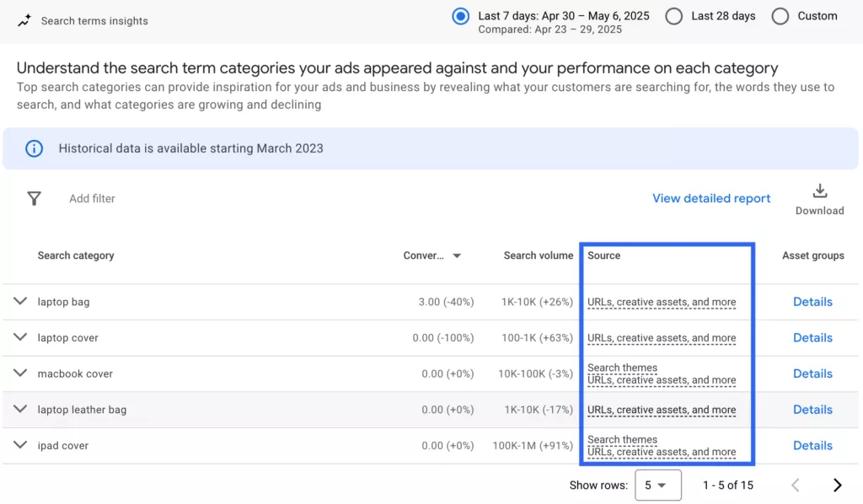Click Search themes in ipad cover row

point(622,440)
